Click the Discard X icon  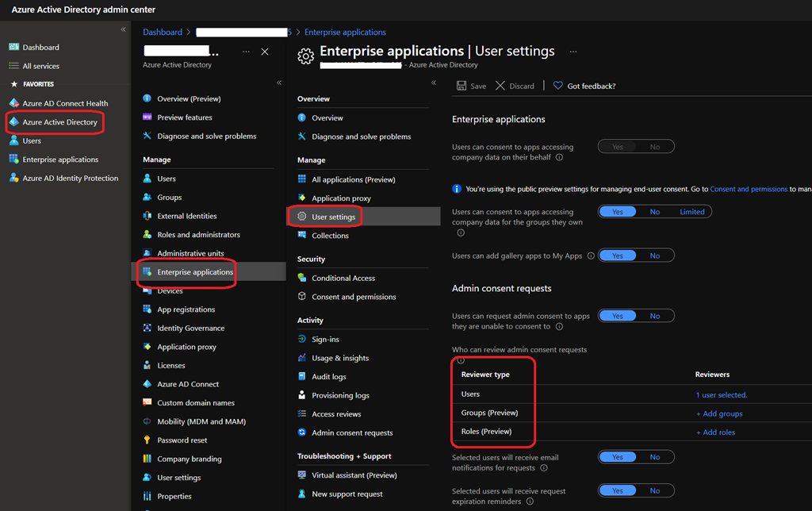coord(500,86)
